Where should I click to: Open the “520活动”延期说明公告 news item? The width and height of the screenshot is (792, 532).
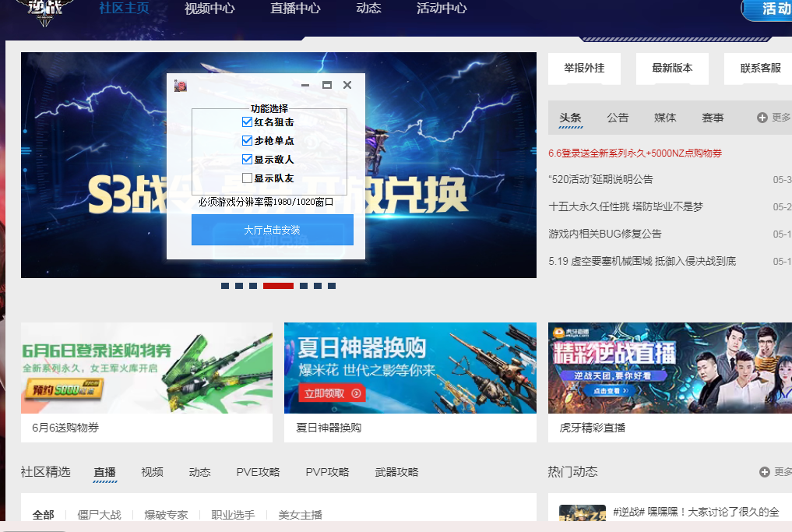600,179
